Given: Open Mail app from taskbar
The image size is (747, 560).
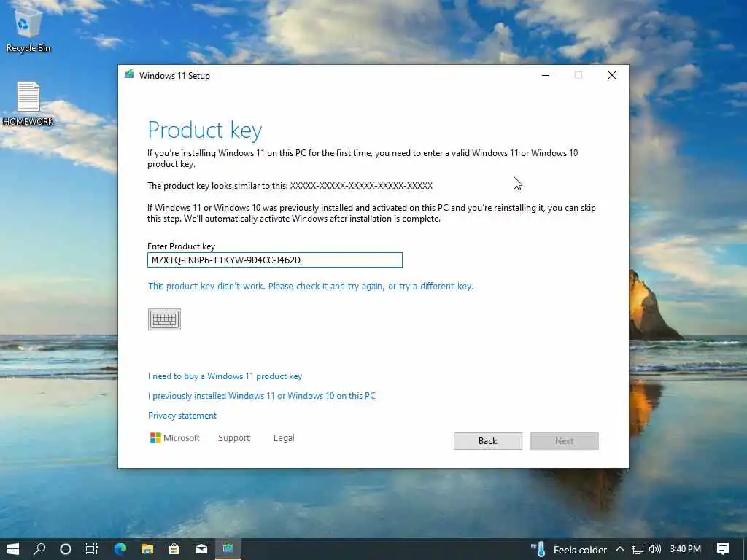Looking at the screenshot, I should [201, 549].
